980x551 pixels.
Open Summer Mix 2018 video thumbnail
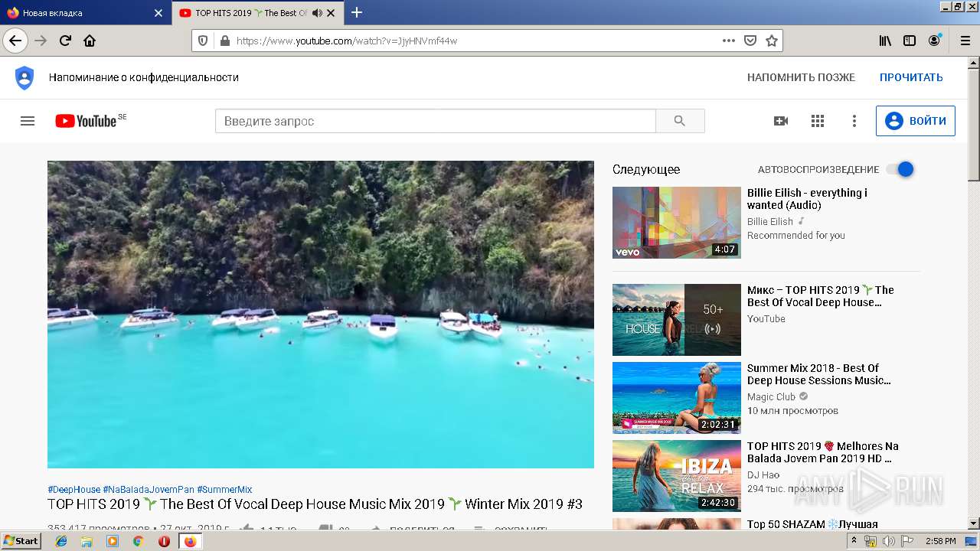[677, 398]
